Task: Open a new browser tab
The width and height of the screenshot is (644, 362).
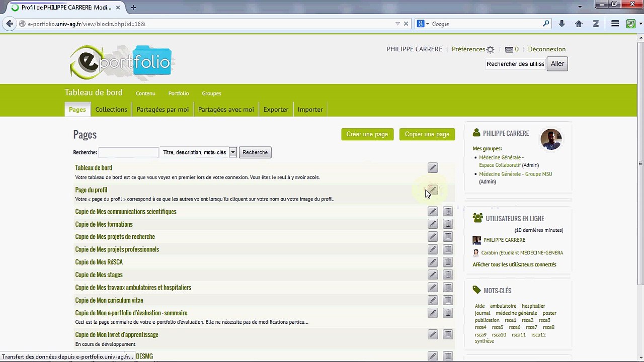Action: point(133,8)
